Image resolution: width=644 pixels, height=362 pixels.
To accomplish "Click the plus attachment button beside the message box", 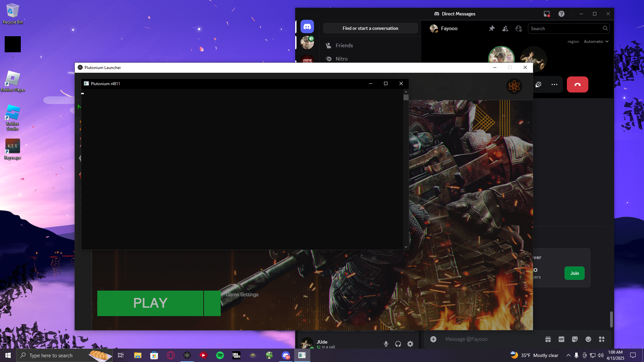I will point(433,339).
